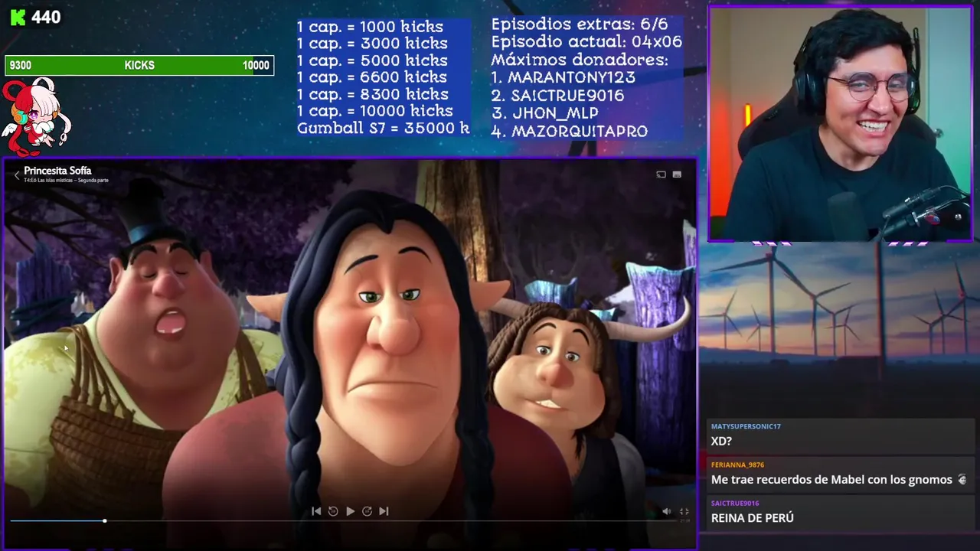The height and width of the screenshot is (551, 980).
Task: Click third donor JHON_MLP
Action: [x=545, y=113]
